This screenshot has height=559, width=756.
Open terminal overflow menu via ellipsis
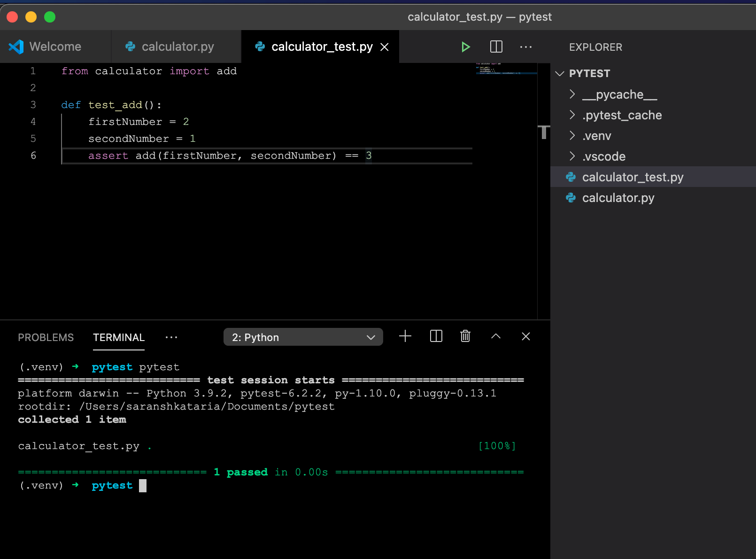click(x=171, y=337)
